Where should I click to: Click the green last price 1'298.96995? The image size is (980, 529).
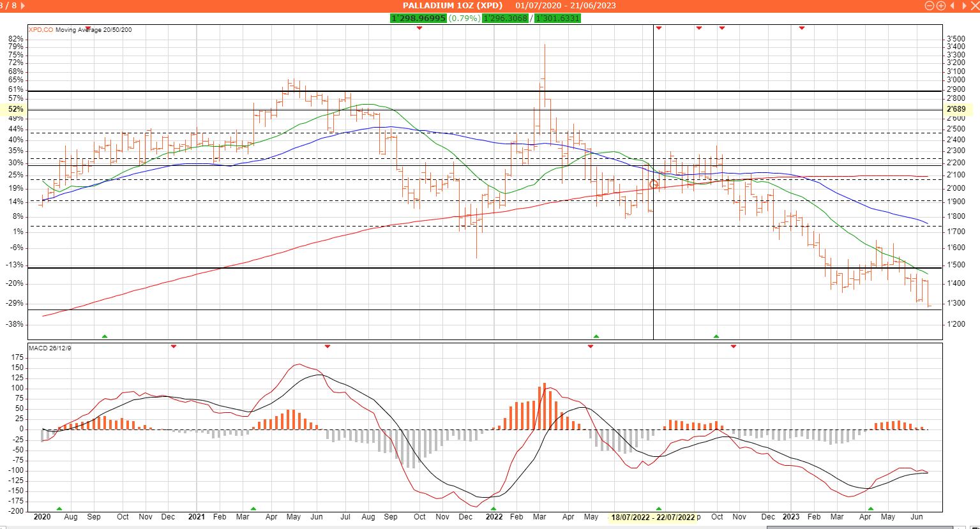pyautogui.click(x=418, y=18)
